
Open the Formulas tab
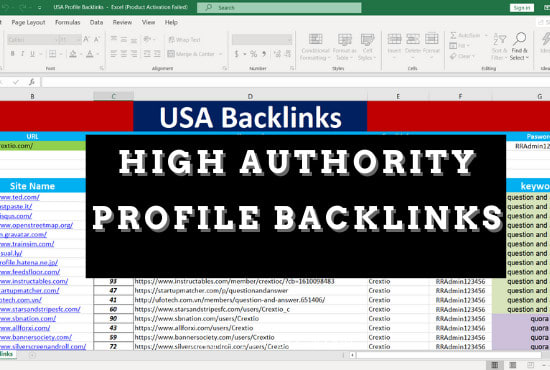click(x=68, y=22)
